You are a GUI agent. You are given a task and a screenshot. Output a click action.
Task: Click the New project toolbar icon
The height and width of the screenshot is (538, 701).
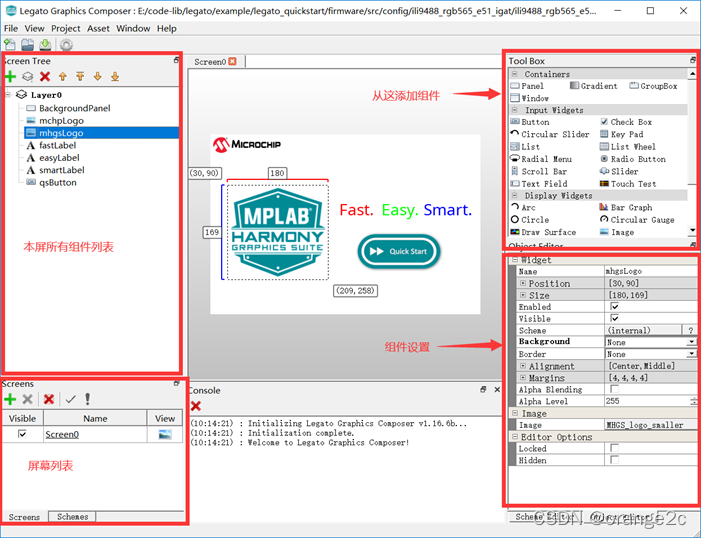click(x=10, y=45)
